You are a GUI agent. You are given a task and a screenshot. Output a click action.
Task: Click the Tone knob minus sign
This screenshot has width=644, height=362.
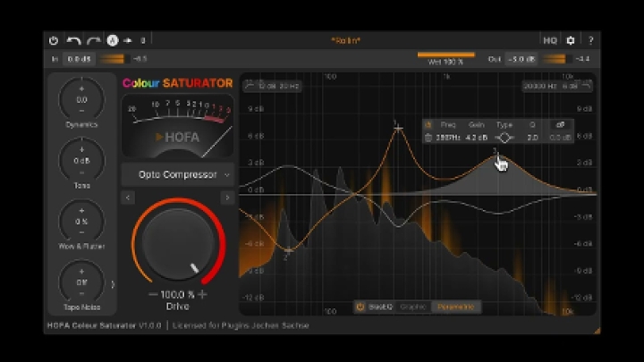81,172
